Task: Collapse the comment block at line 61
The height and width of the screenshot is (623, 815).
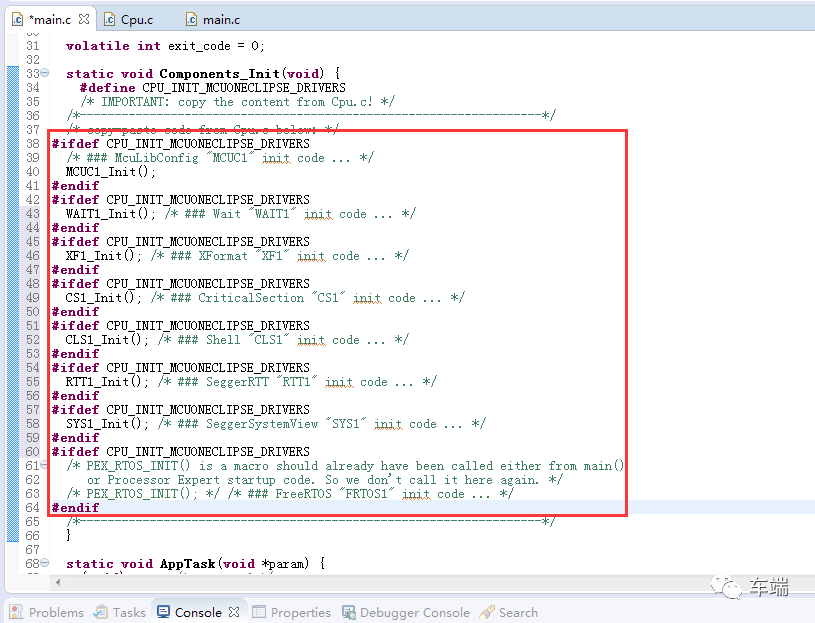Action: point(45,466)
